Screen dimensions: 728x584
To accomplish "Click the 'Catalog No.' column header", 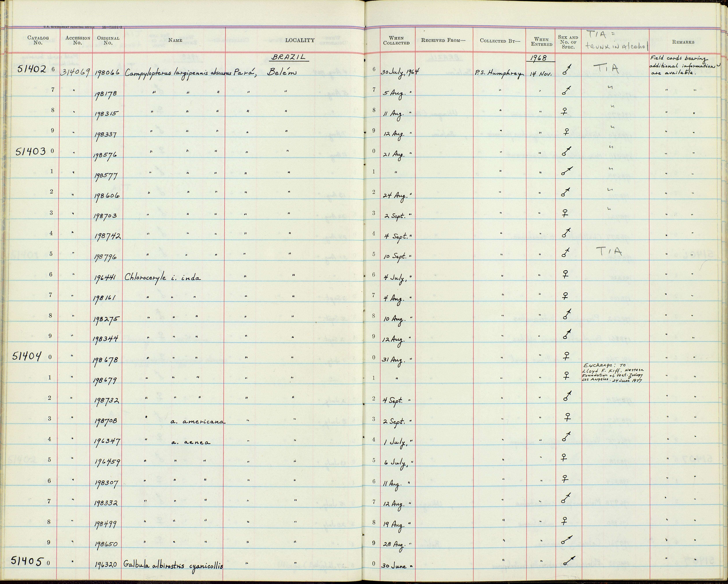I will coord(38,41).
